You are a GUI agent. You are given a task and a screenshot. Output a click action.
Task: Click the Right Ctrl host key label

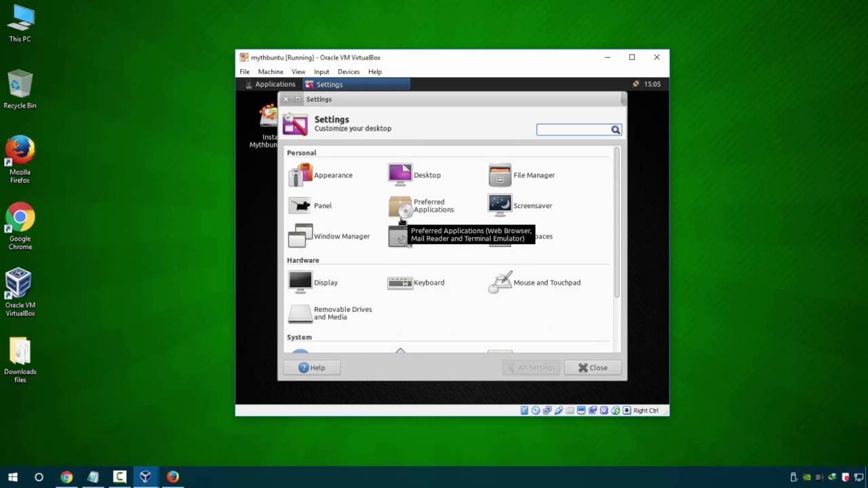pyautogui.click(x=646, y=410)
